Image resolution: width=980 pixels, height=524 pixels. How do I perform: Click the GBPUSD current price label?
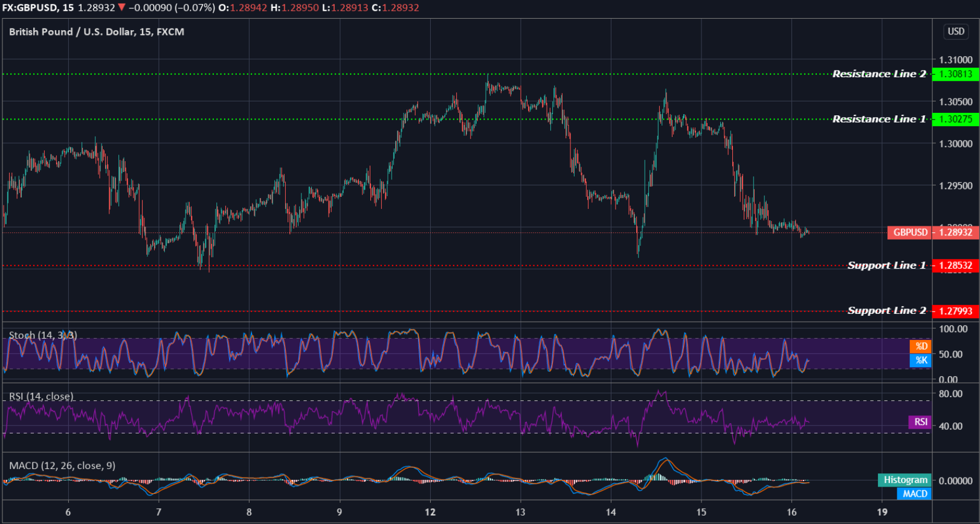click(910, 232)
